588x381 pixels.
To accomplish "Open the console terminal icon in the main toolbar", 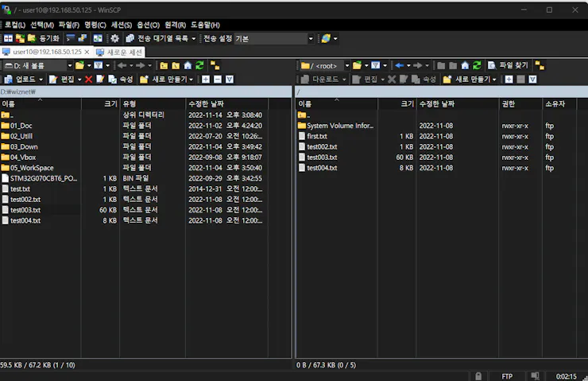I will coord(70,38).
